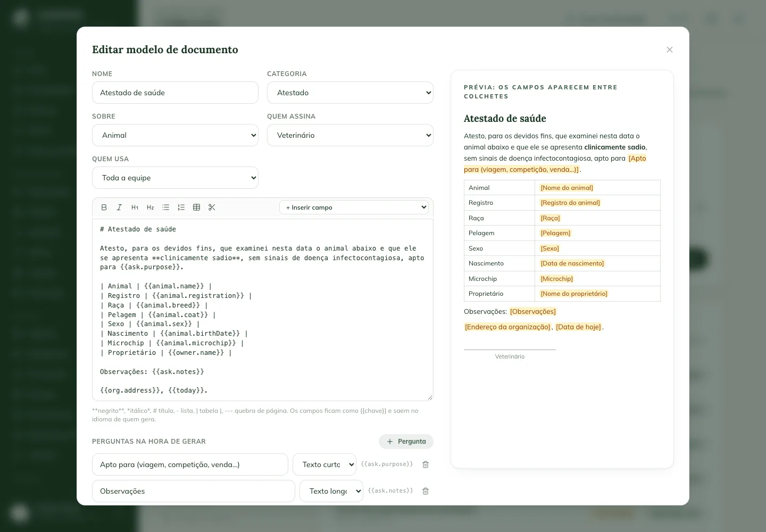Open the Categoria dropdown showing Atestado
The image size is (766, 532).
(x=350, y=93)
